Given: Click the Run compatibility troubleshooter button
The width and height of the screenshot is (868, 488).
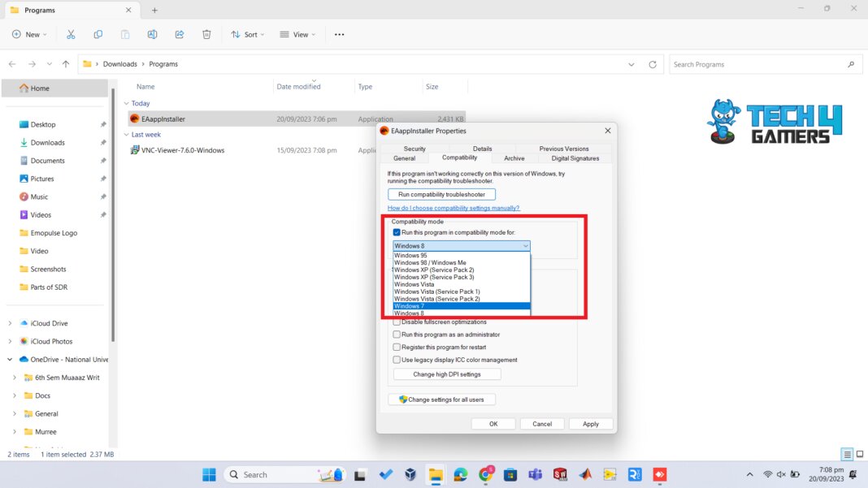Looking at the screenshot, I should (441, 194).
